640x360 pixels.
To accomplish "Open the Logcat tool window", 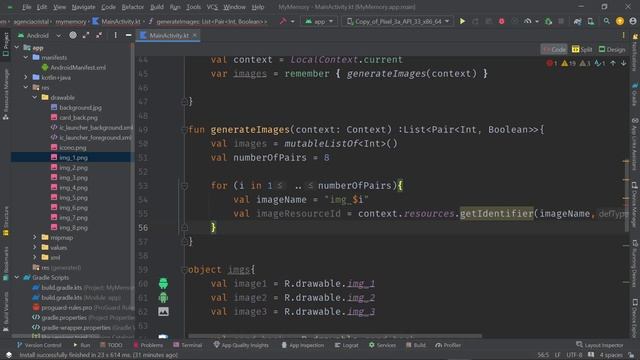I will pyautogui.click(x=346, y=345).
